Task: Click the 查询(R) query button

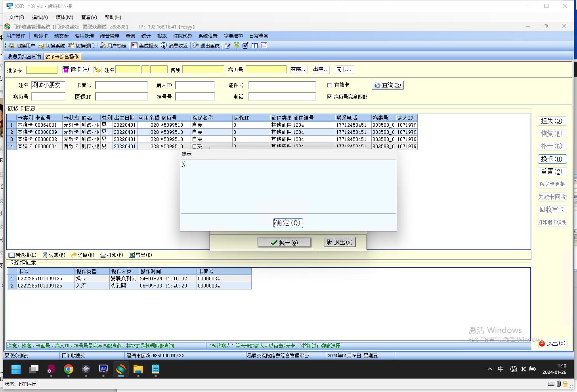Action: coord(388,85)
